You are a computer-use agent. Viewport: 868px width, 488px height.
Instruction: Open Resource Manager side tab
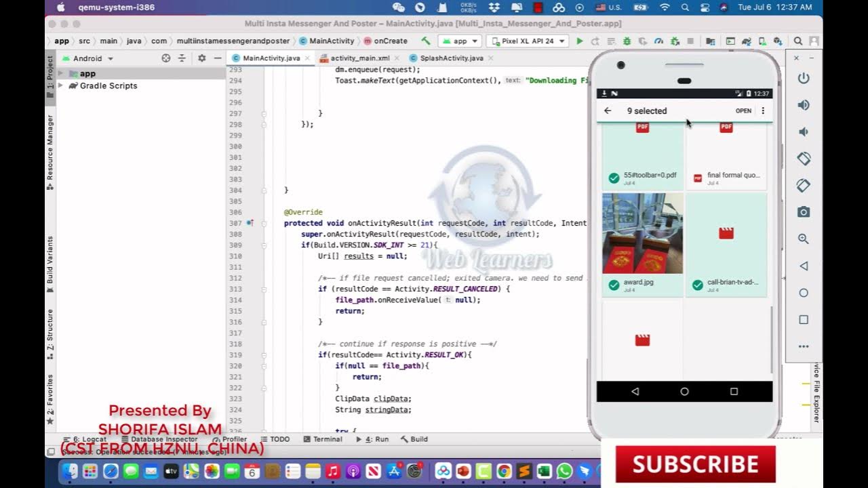[50, 152]
